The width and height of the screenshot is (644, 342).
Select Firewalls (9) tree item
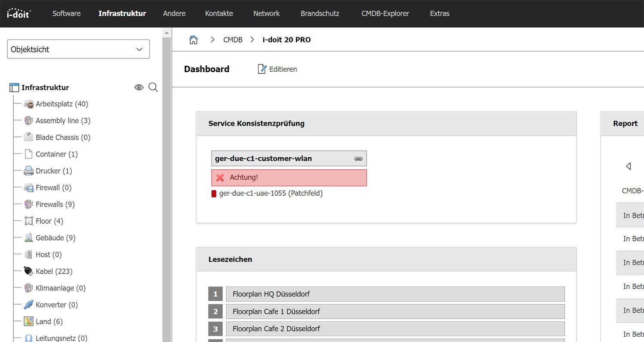tap(55, 205)
